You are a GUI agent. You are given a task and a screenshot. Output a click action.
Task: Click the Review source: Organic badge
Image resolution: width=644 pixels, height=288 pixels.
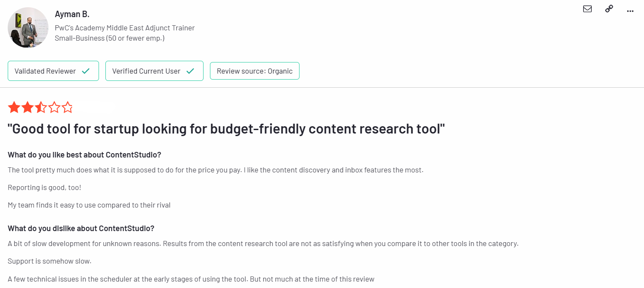(255, 71)
